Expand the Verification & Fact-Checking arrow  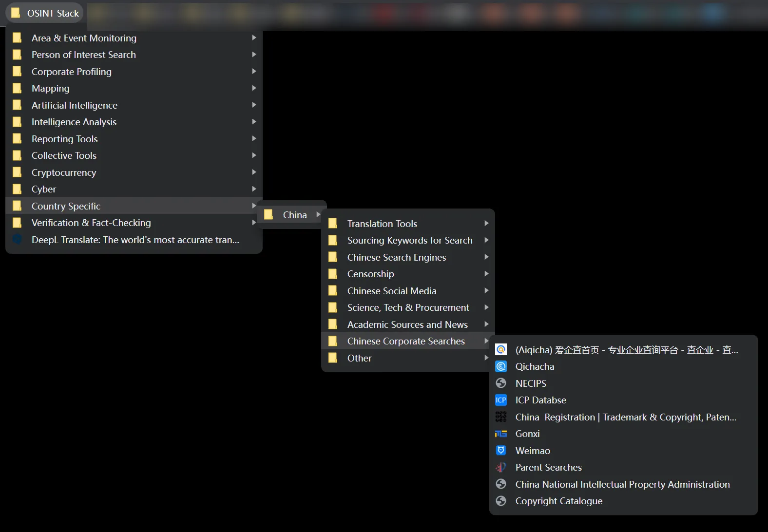click(x=254, y=223)
